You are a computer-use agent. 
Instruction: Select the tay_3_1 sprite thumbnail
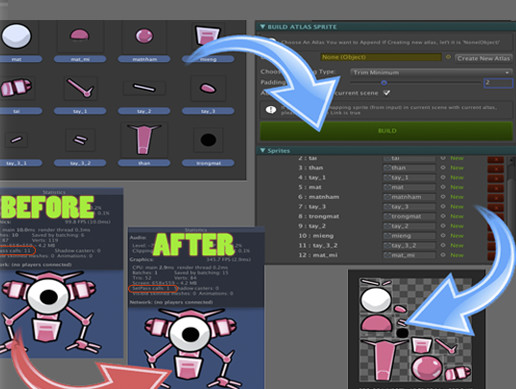[16, 139]
